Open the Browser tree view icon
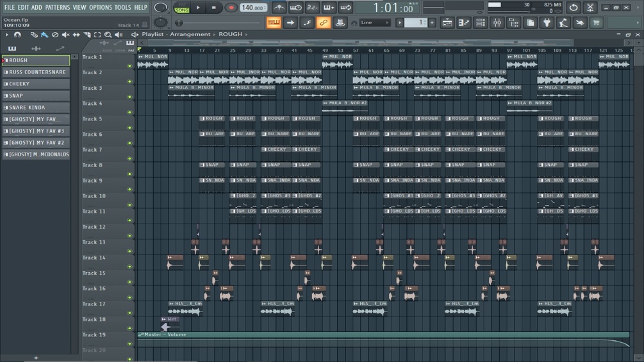This screenshot has height=362, width=644. (514, 22)
